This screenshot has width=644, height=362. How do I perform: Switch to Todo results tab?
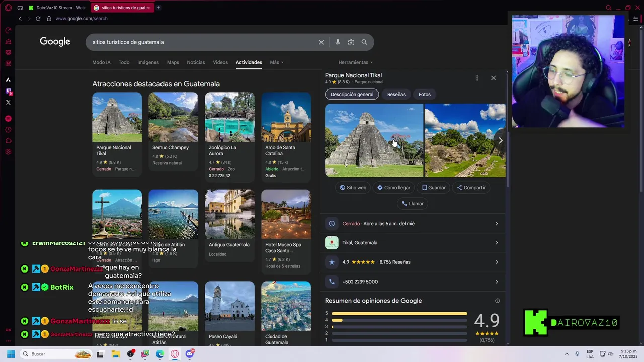coord(124,62)
